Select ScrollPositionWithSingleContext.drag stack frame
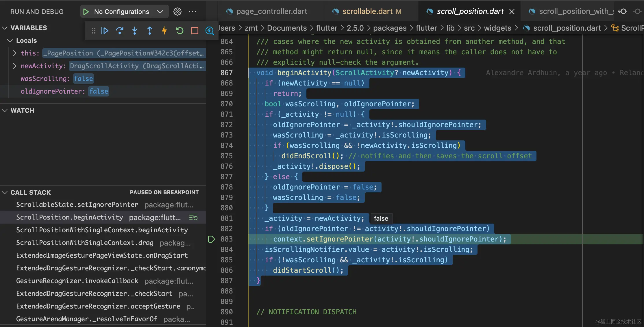 click(103, 243)
